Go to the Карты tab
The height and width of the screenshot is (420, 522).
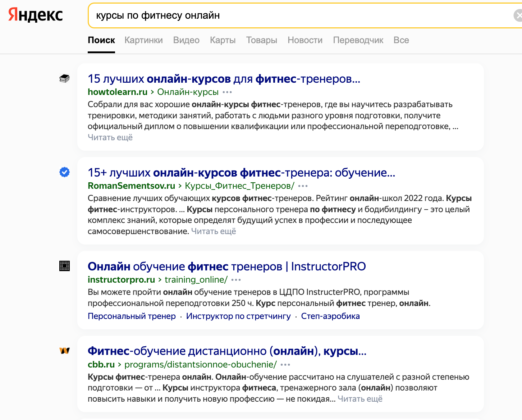pos(223,40)
